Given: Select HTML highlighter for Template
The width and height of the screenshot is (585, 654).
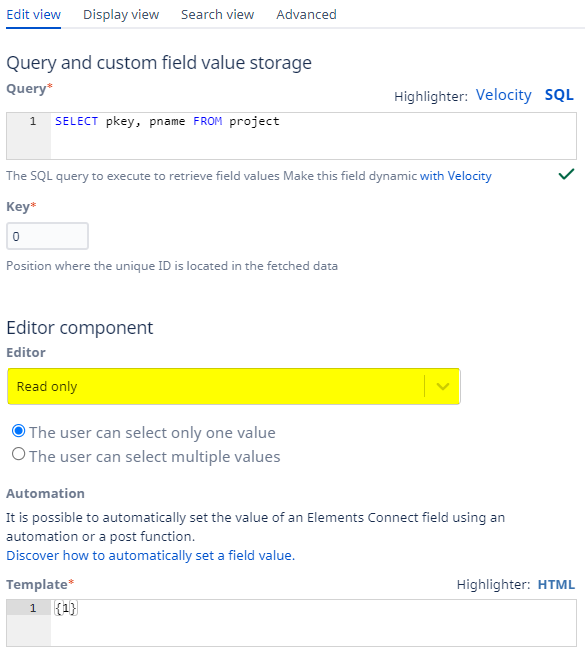Looking at the screenshot, I should (x=556, y=584).
